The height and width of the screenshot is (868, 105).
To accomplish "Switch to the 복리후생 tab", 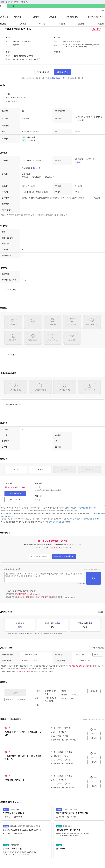I will click(62, 24).
